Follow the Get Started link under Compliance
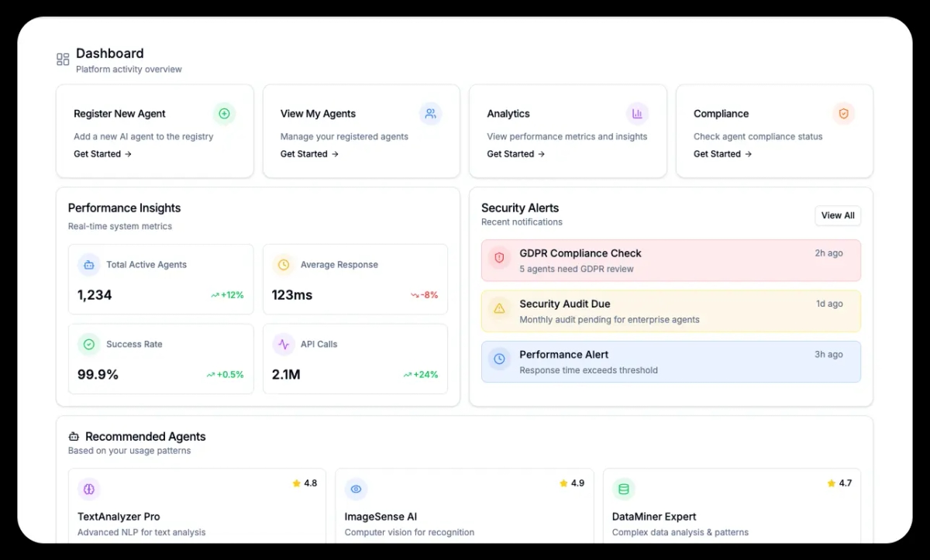This screenshot has height=560, width=930. 723,154
